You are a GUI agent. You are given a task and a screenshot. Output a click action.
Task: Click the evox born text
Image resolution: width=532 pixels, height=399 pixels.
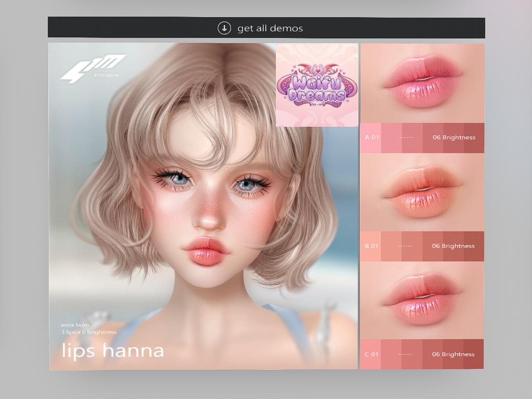pos(75,325)
